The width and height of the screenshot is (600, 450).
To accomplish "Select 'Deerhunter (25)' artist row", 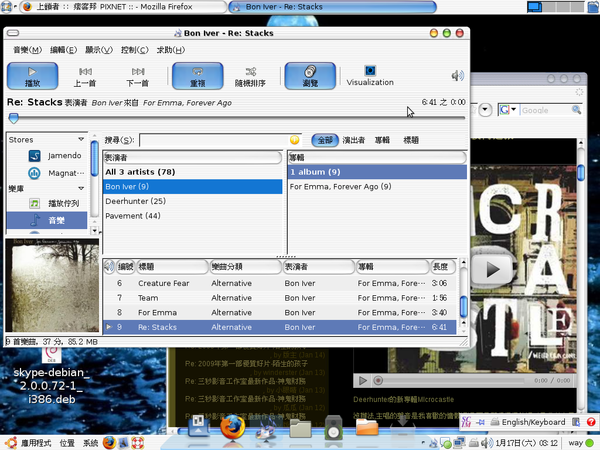I will click(x=193, y=201).
